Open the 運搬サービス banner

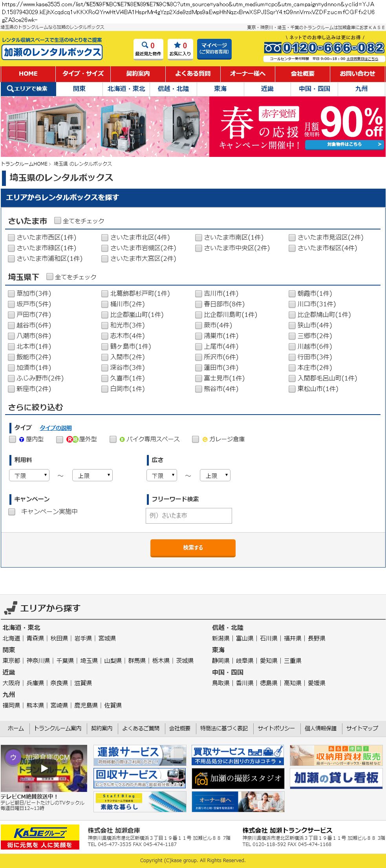click(x=139, y=755)
